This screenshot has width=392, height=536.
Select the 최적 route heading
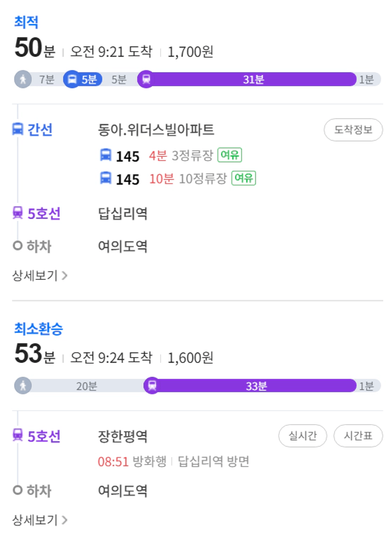(26, 22)
